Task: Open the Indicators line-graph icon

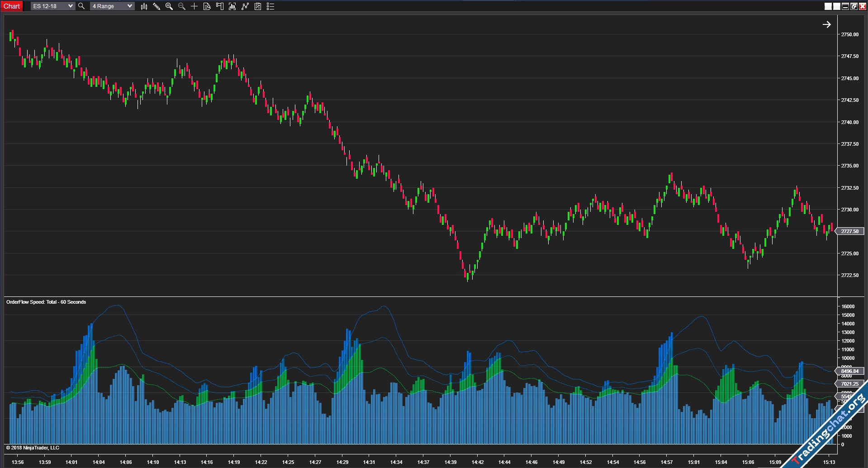Action: [245, 6]
